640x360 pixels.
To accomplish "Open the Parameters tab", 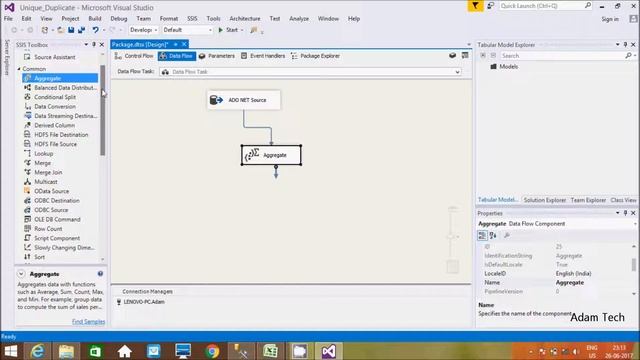I will (x=217, y=56).
